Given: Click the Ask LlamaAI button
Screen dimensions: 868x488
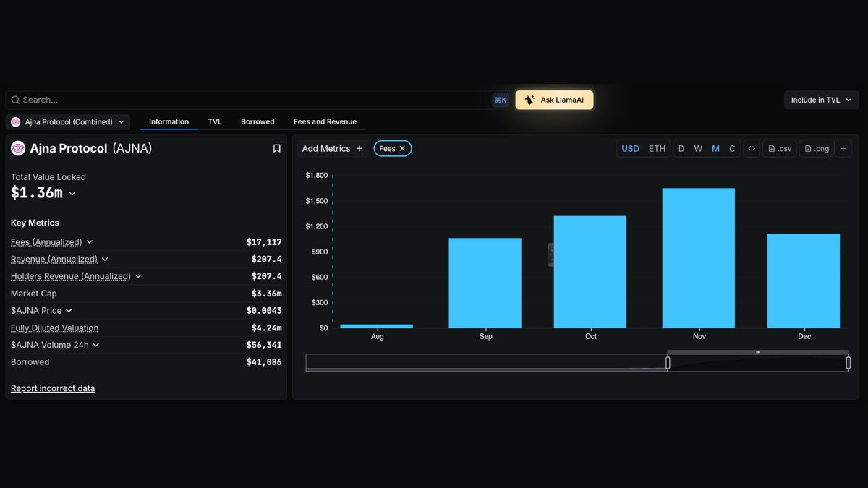Looking at the screenshot, I should point(554,100).
